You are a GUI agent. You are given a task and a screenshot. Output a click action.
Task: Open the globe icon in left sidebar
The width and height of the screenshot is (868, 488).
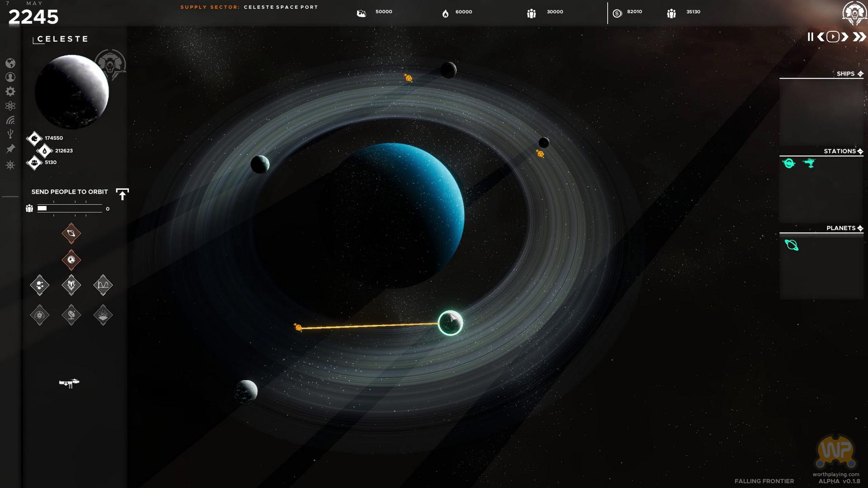(10, 63)
